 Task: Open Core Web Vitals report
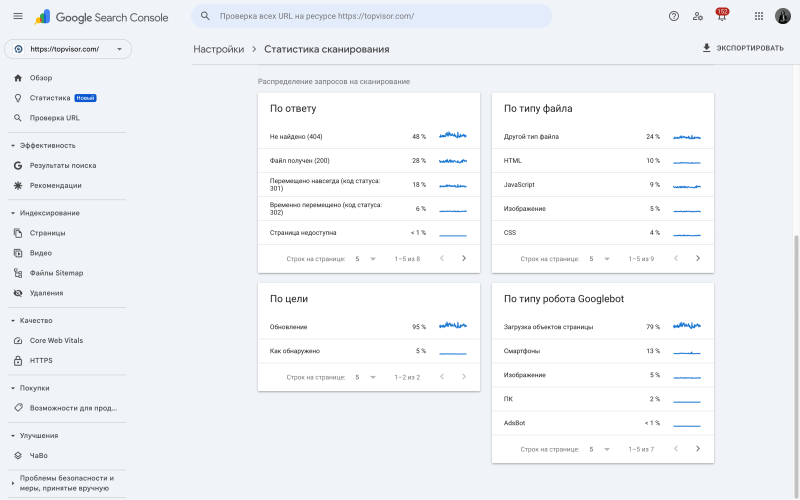click(56, 341)
